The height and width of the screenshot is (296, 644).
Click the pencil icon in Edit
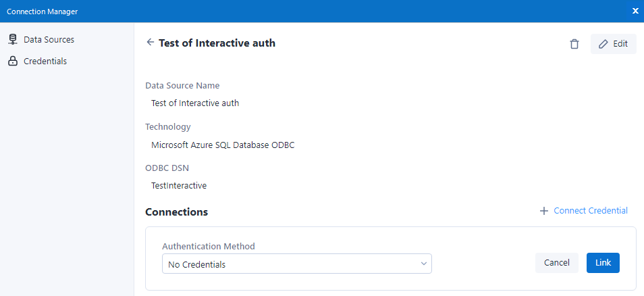(x=603, y=44)
